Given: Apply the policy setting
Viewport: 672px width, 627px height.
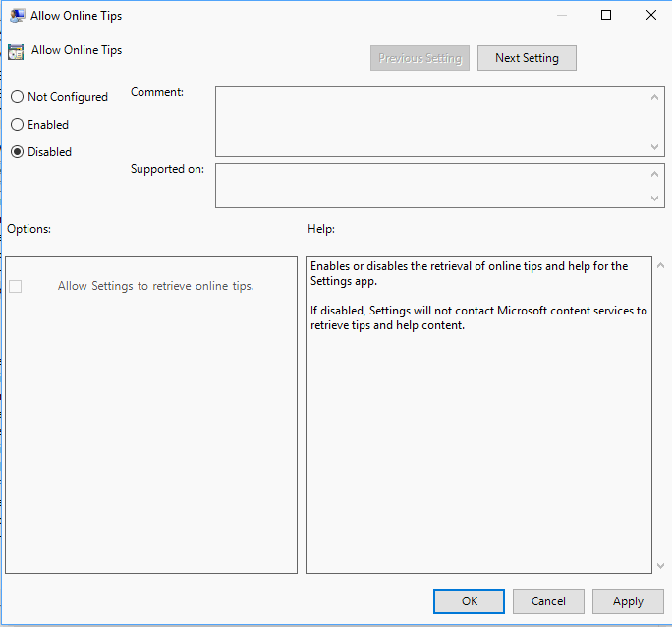Looking at the screenshot, I should (x=628, y=601).
